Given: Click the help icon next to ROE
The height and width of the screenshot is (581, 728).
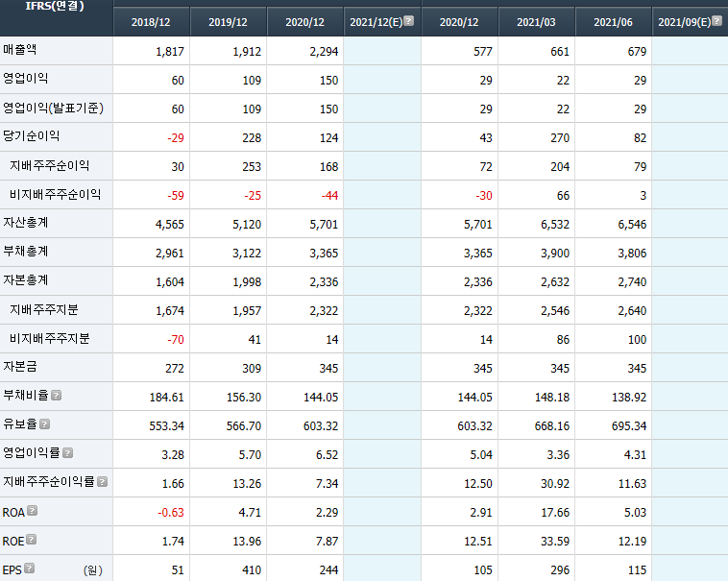Looking at the screenshot, I should [x=31, y=540].
